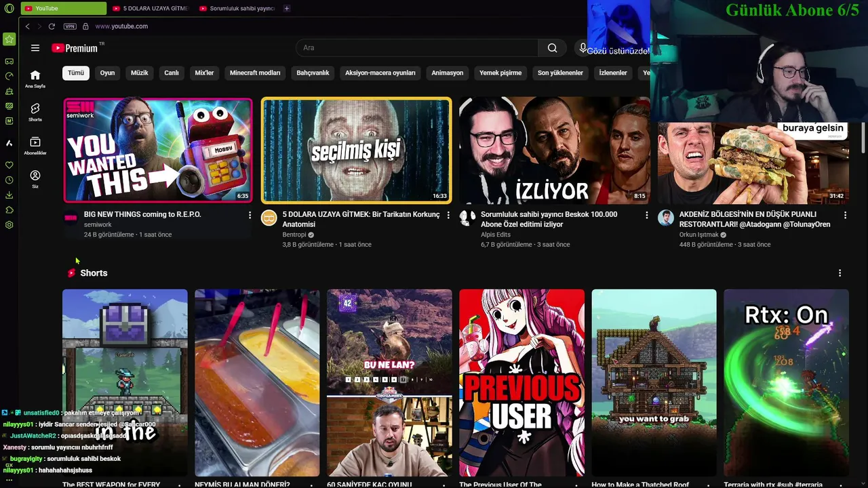
Task: Select the Yemek pişirme chip
Action: pyautogui.click(x=500, y=73)
